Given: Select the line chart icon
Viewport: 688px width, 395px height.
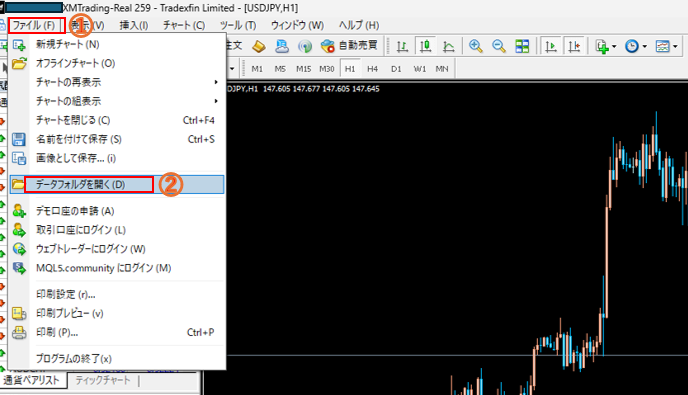Looking at the screenshot, I should tap(448, 46).
